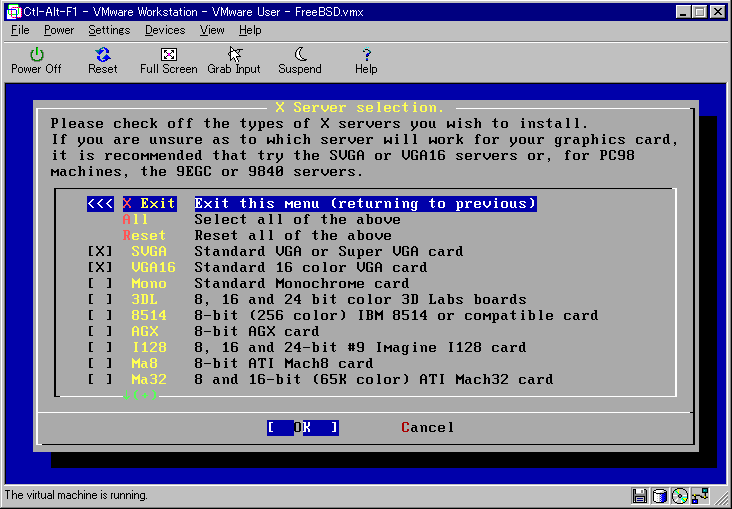Open the Help menu
Image resolution: width=732 pixels, height=509 pixels.
click(250, 30)
